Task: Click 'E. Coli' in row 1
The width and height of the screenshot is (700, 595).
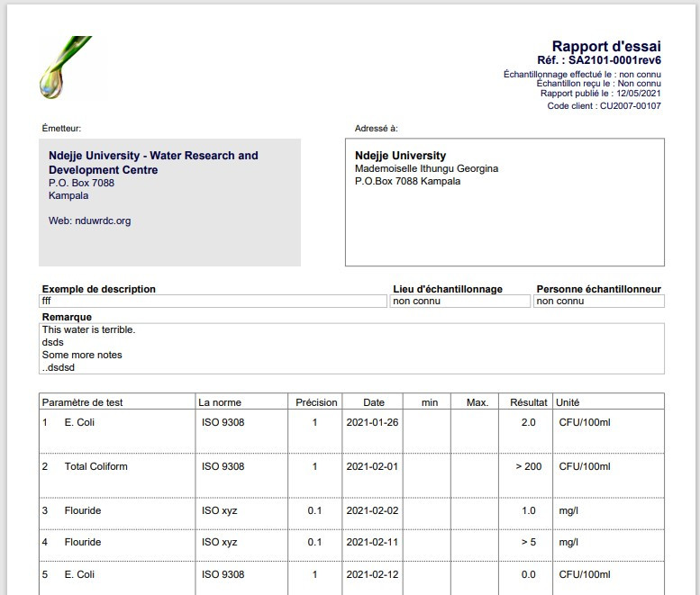Action: click(x=79, y=422)
